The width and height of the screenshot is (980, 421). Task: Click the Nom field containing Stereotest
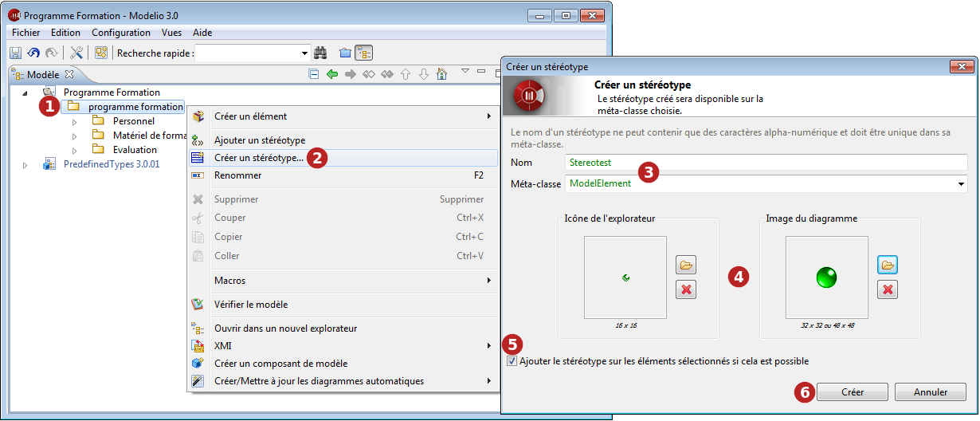click(766, 162)
